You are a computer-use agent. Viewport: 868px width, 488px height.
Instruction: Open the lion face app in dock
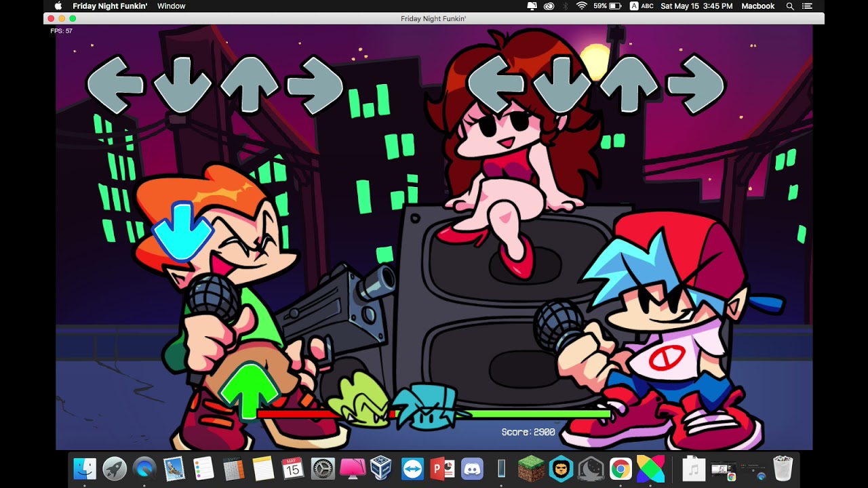pyautogui.click(x=561, y=468)
